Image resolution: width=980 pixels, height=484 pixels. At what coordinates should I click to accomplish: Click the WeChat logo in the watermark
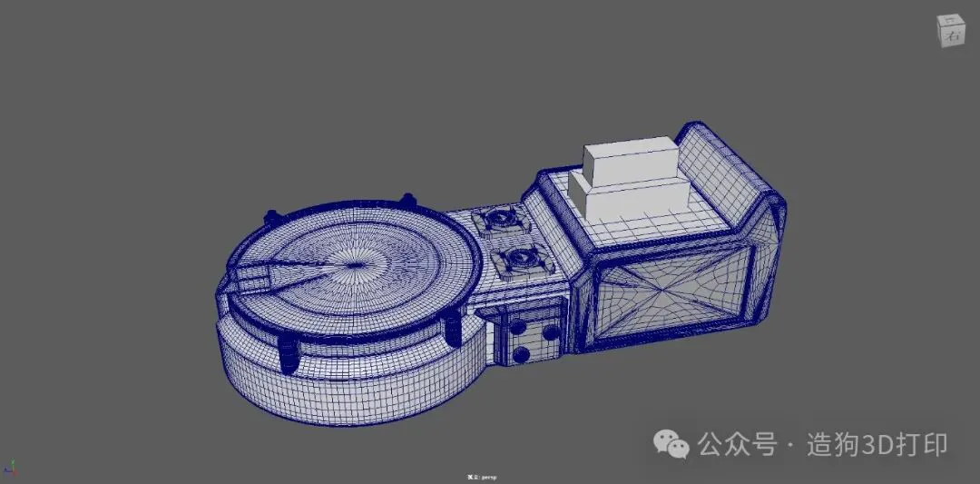[671, 443]
